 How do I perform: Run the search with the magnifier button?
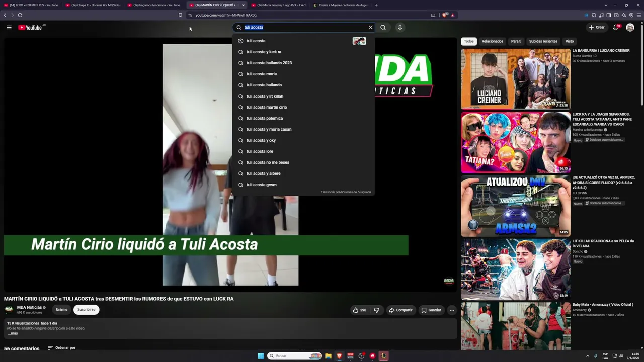383,27
